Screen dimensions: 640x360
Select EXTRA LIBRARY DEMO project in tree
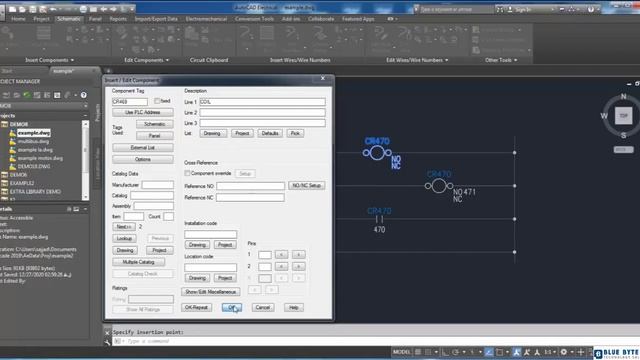click(35, 191)
